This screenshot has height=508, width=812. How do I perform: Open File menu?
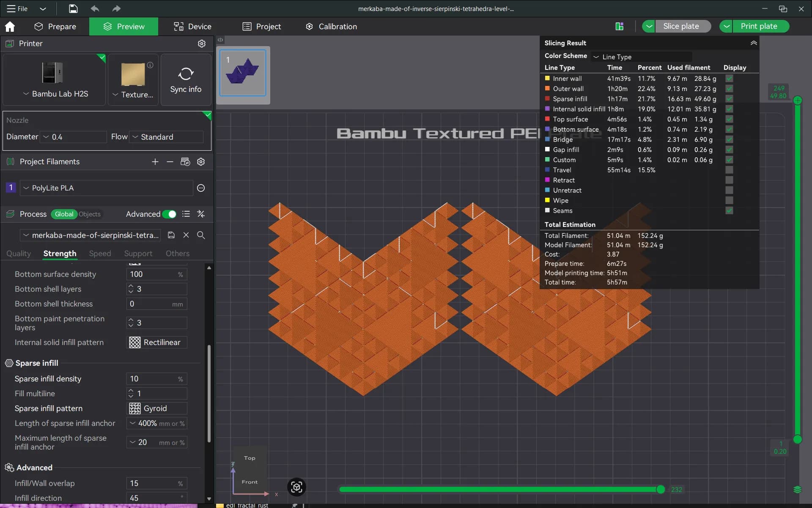coord(18,8)
